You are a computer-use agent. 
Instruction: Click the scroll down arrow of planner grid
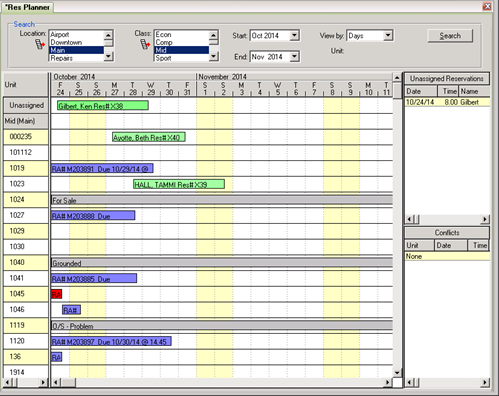pos(397,373)
